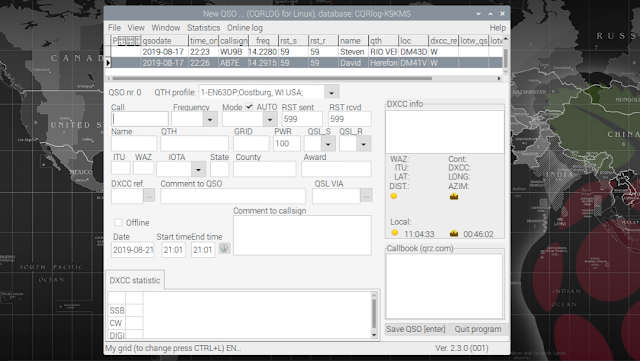Screen dimensions: 640x361
Task: Click the Callbook (qrz.com) text box
Action: (x=444, y=286)
